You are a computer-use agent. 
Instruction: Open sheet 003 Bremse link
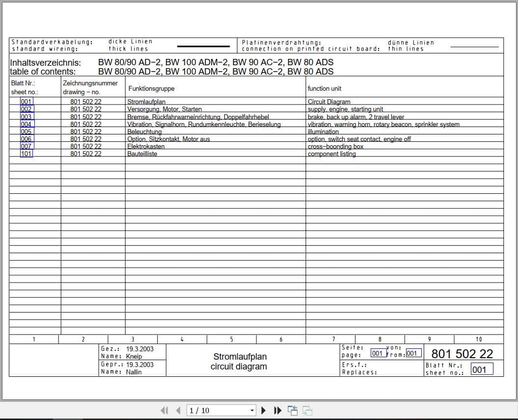click(26, 117)
